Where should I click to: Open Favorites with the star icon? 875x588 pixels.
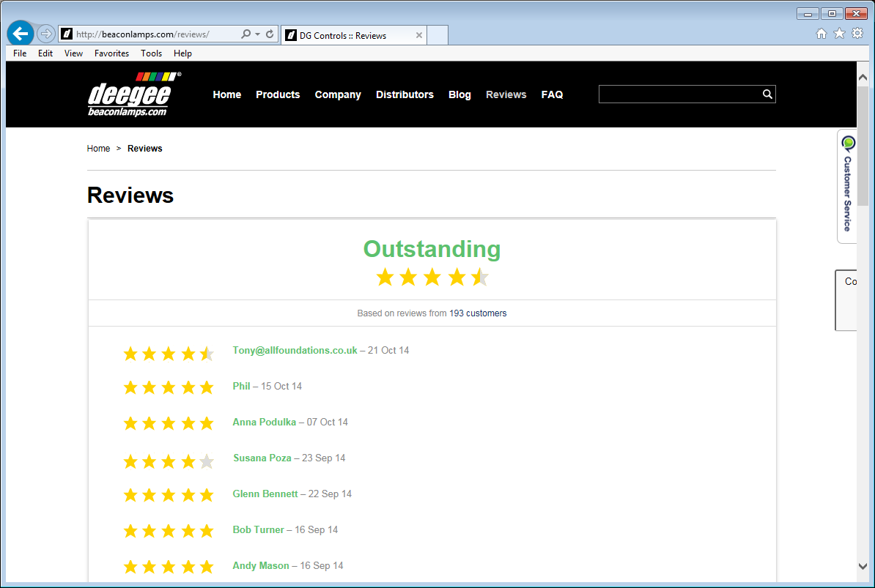point(839,34)
